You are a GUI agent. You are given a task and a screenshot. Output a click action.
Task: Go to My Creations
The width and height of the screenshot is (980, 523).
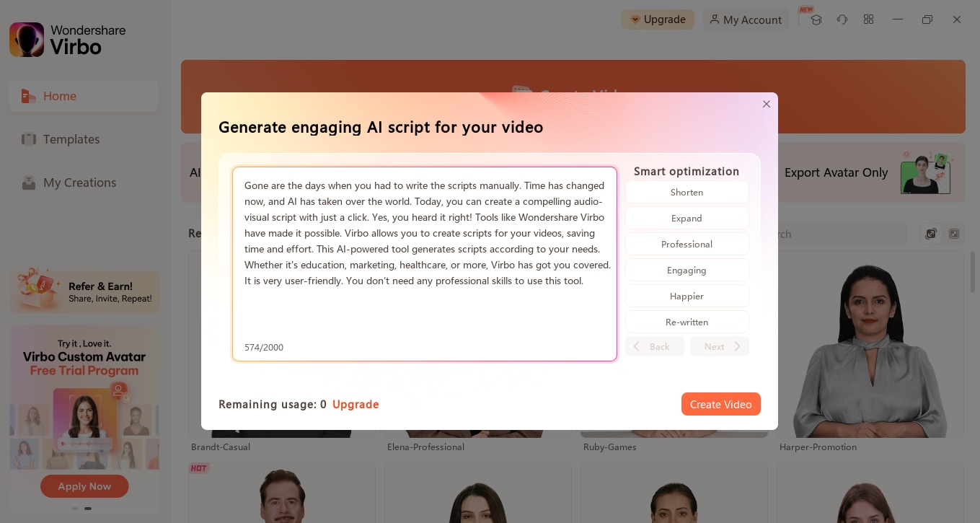coord(84,183)
